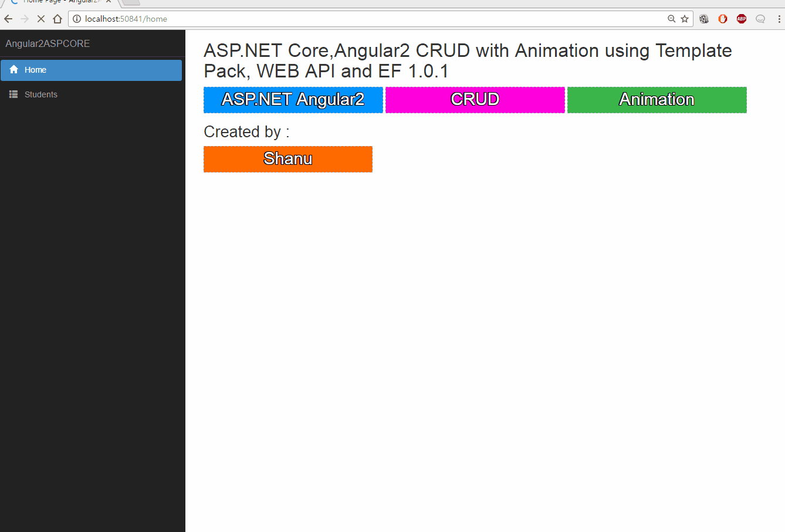This screenshot has width=785, height=532.
Task: Open the zoom magnifier icon in address bar
Action: [672, 19]
